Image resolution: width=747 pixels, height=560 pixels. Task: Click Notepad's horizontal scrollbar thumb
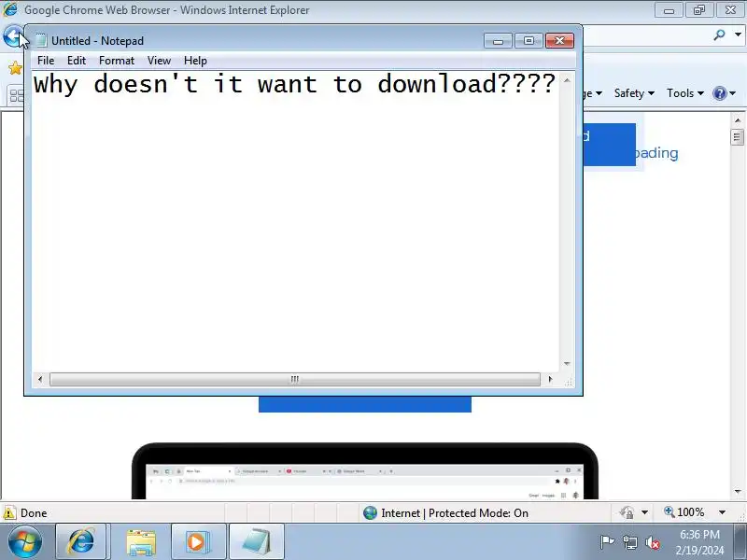coord(295,380)
